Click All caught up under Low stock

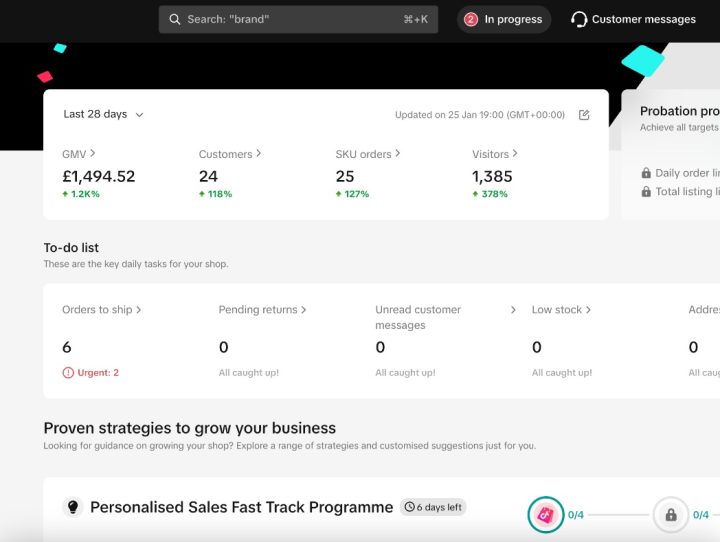pyautogui.click(x=562, y=373)
